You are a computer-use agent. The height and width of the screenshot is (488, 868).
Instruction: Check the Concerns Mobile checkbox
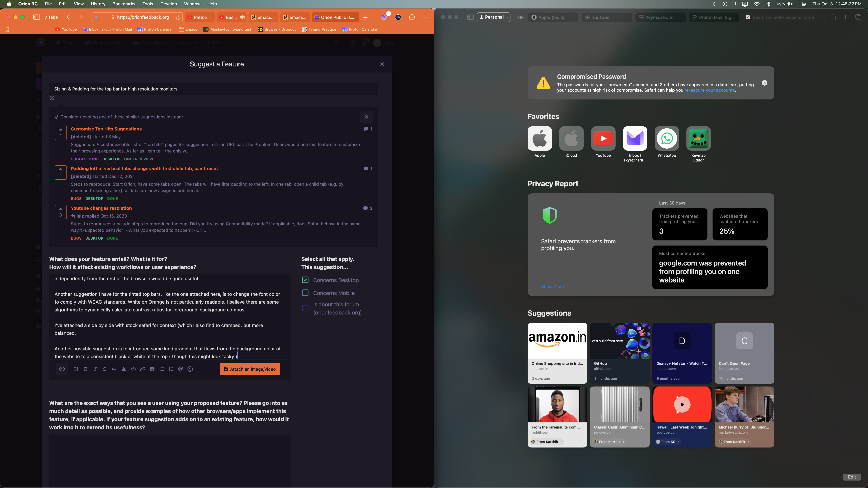(305, 293)
